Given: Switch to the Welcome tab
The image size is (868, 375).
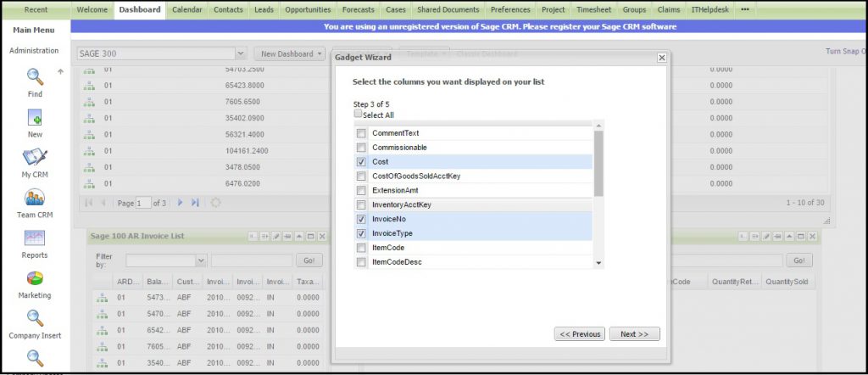Looking at the screenshot, I should (x=92, y=9).
